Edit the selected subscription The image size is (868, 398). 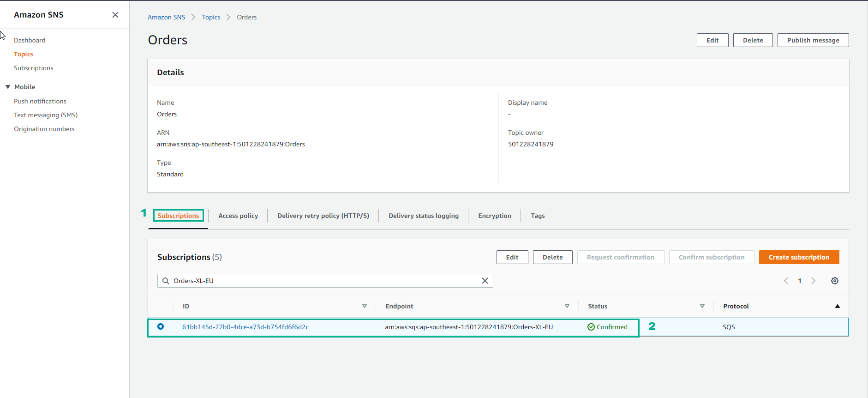pos(512,257)
